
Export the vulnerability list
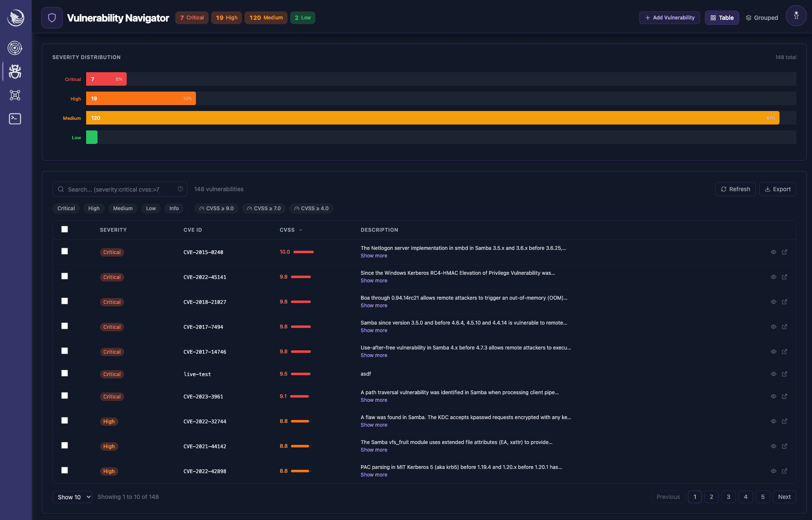click(x=777, y=189)
